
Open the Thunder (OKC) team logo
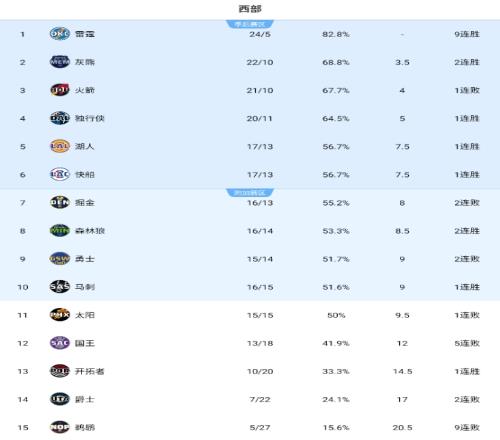[x=60, y=34]
